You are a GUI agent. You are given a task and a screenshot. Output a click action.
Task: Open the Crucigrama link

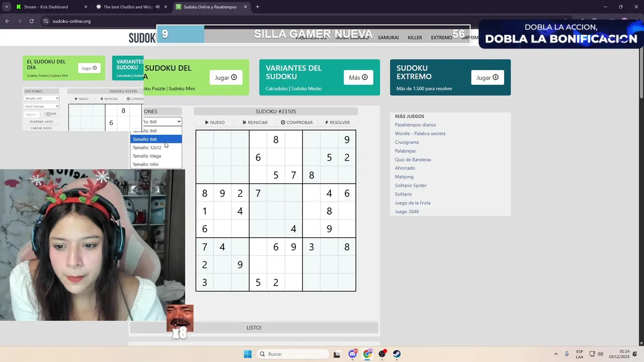(407, 142)
